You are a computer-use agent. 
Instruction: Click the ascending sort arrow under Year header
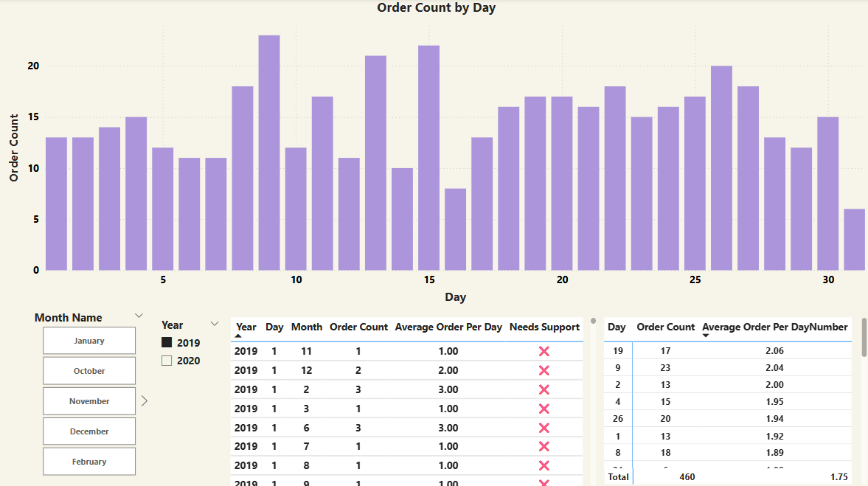[239, 336]
